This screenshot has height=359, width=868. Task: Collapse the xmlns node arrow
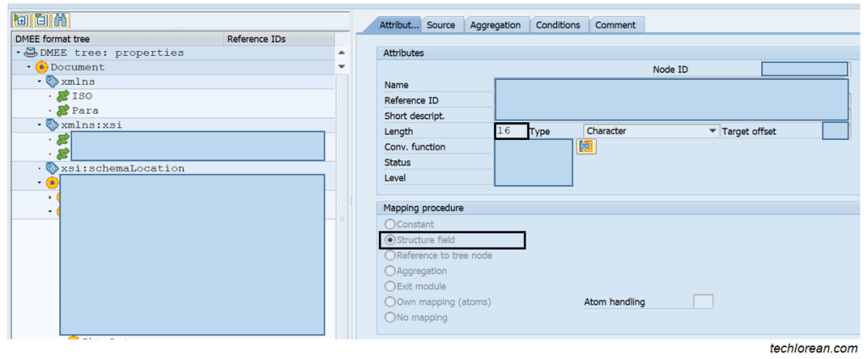(39, 81)
